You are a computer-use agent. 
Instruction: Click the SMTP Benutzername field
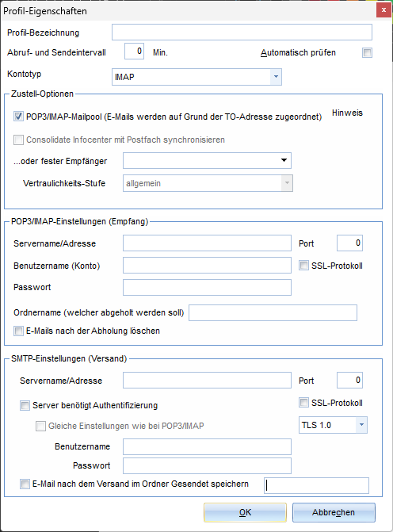[x=207, y=446]
